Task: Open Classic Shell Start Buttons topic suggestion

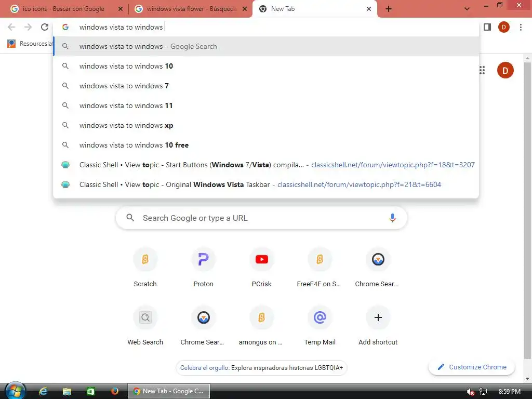Action: pos(267,165)
